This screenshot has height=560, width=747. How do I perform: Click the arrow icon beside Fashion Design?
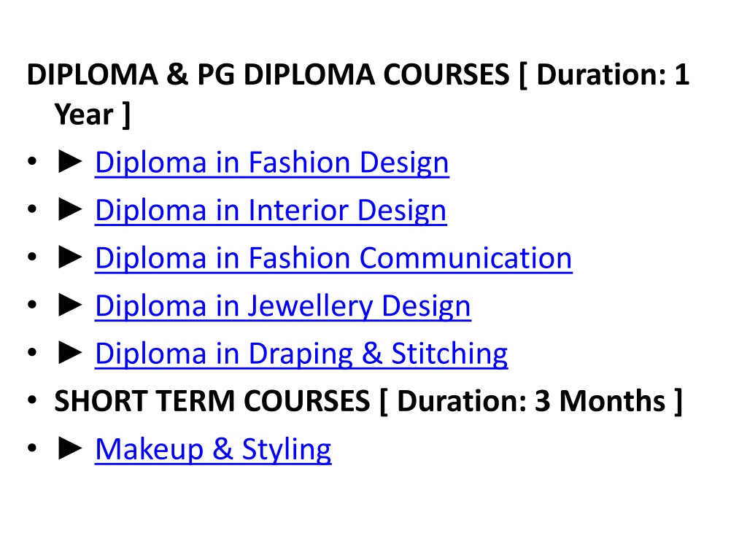[x=69, y=161]
